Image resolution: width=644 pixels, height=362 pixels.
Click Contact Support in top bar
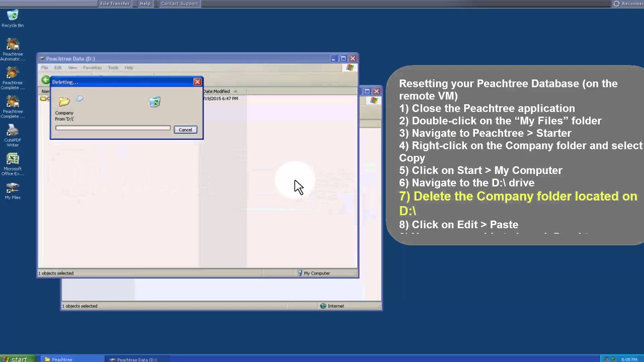coord(179,4)
